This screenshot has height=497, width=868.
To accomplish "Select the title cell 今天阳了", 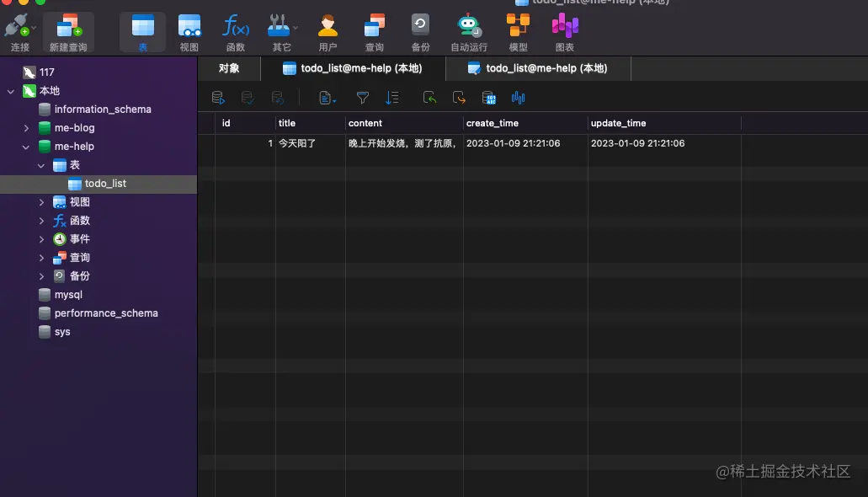I will pyautogui.click(x=311, y=143).
